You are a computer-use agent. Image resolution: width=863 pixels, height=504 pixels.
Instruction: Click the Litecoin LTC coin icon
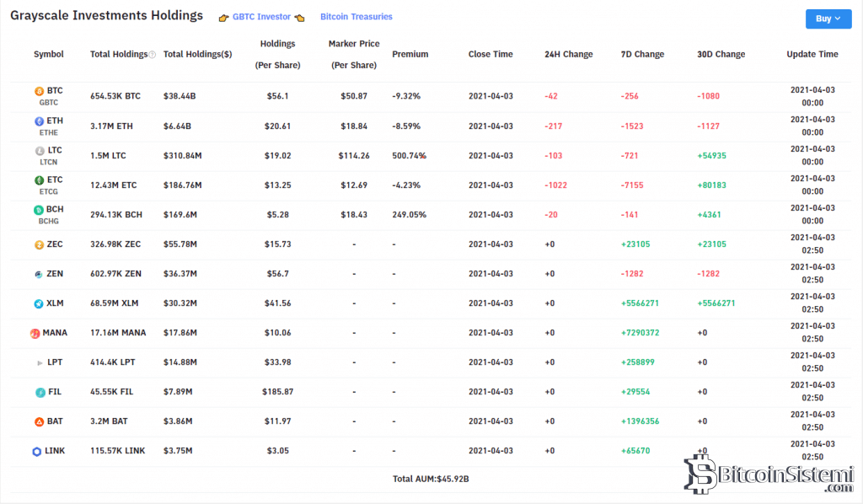[x=38, y=151]
